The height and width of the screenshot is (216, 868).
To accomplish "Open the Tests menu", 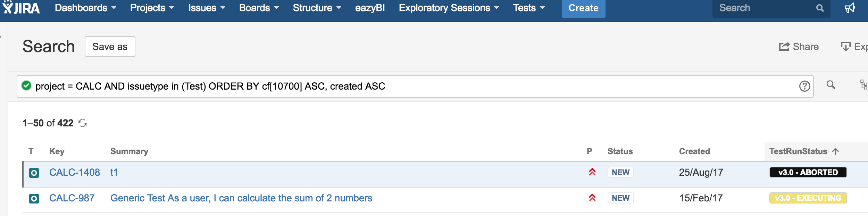I will coord(529,8).
